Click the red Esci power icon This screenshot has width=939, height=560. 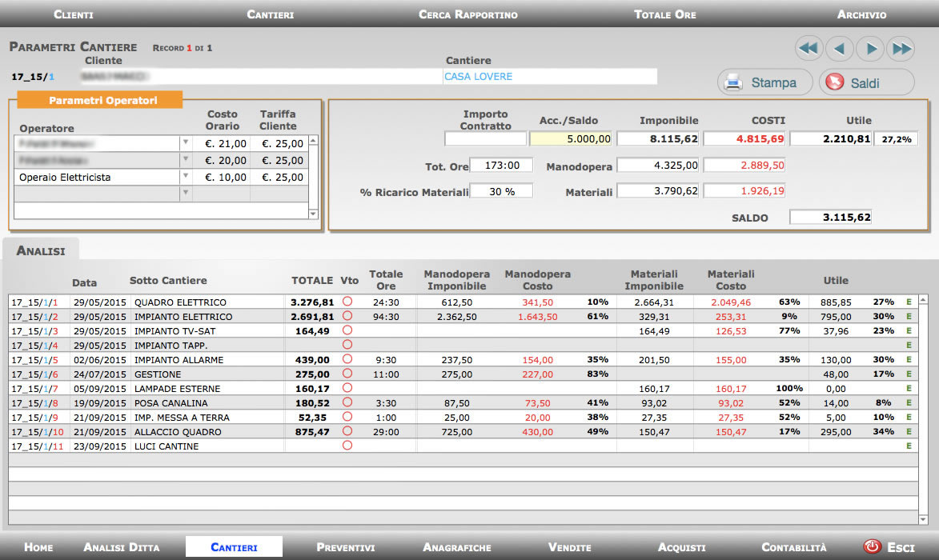tap(872, 547)
